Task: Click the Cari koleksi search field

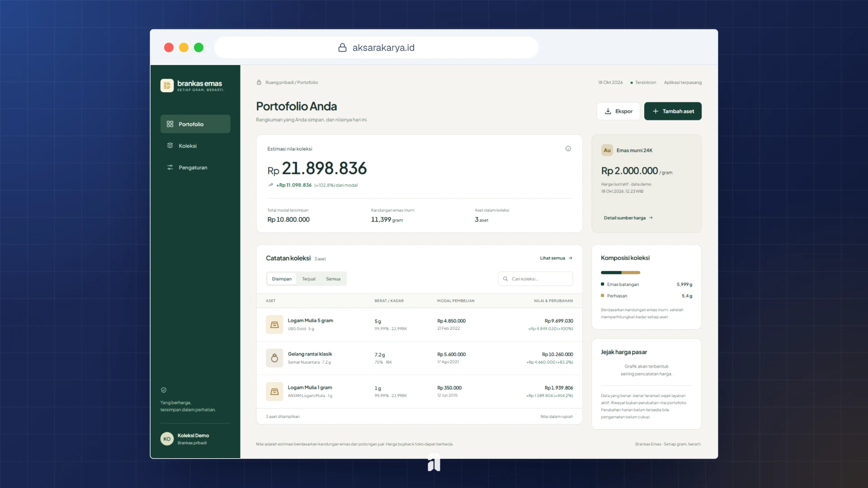Action: 535,279
